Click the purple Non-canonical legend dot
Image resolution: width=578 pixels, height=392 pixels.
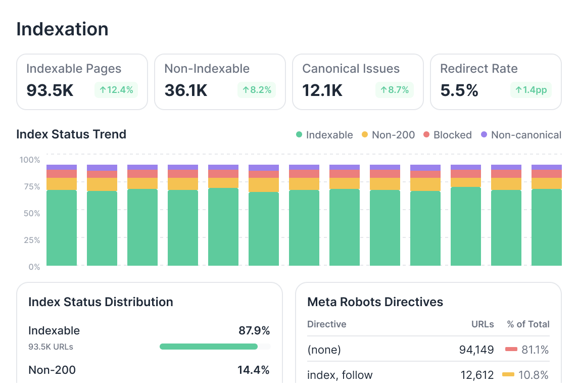(x=484, y=135)
